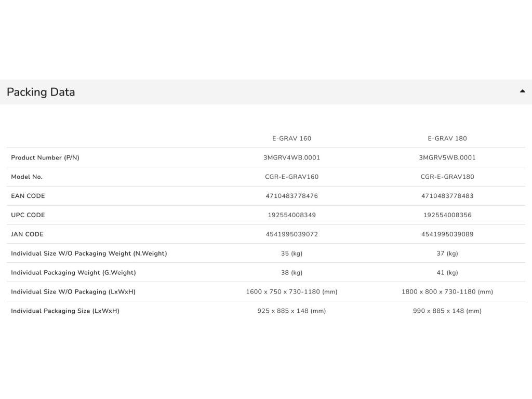The width and height of the screenshot is (532, 399).
Task: Click JAN code 4541995039089
Action: click(x=447, y=234)
